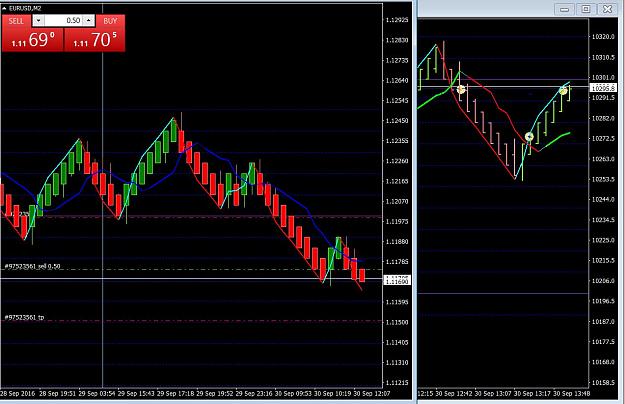Click the 1.11975 price scale label
Image resolution: width=625 pixels, height=404 pixels.
click(397, 221)
